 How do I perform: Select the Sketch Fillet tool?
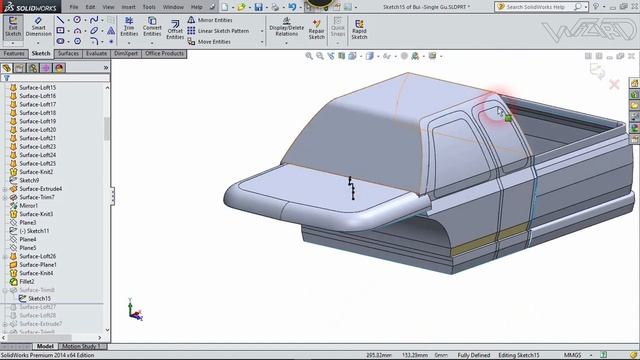point(94,41)
